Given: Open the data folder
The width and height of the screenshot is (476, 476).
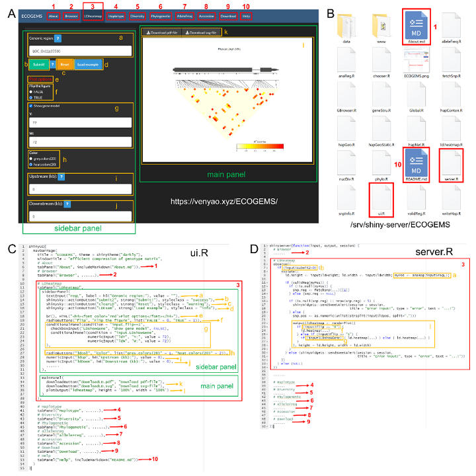Looking at the screenshot, I should (346, 26).
